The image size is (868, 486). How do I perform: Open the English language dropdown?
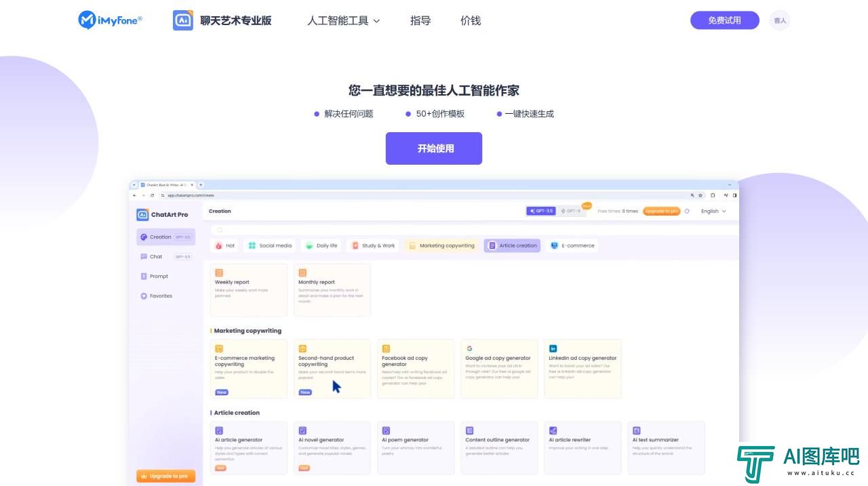713,211
